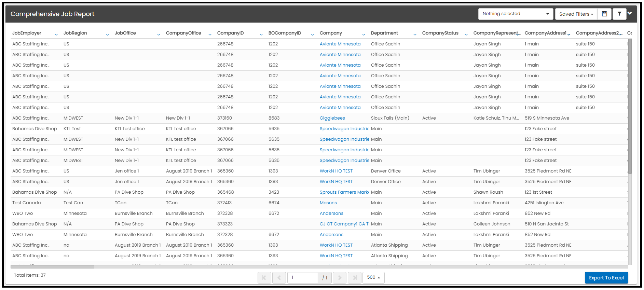Expand the 'Nothing selected' dropdown

pyautogui.click(x=515, y=14)
